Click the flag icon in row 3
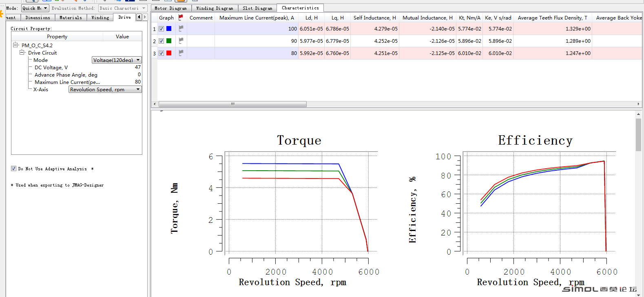Screen dimensions: 644x297 (181, 53)
